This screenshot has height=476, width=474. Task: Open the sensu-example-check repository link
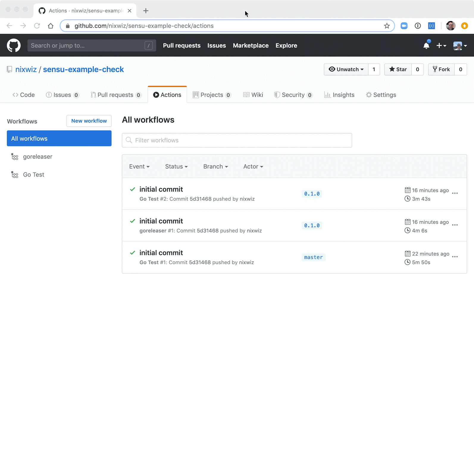tap(83, 69)
